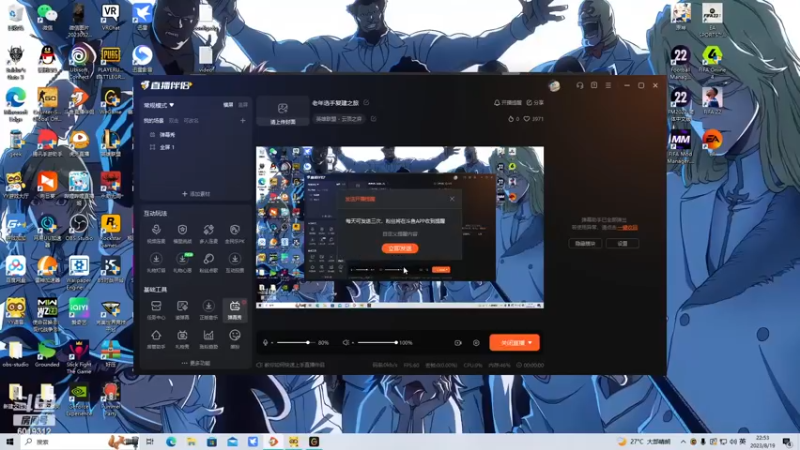Select 我的场景 scene tab
The height and width of the screenshot is (450, 800).
point(154,121)
